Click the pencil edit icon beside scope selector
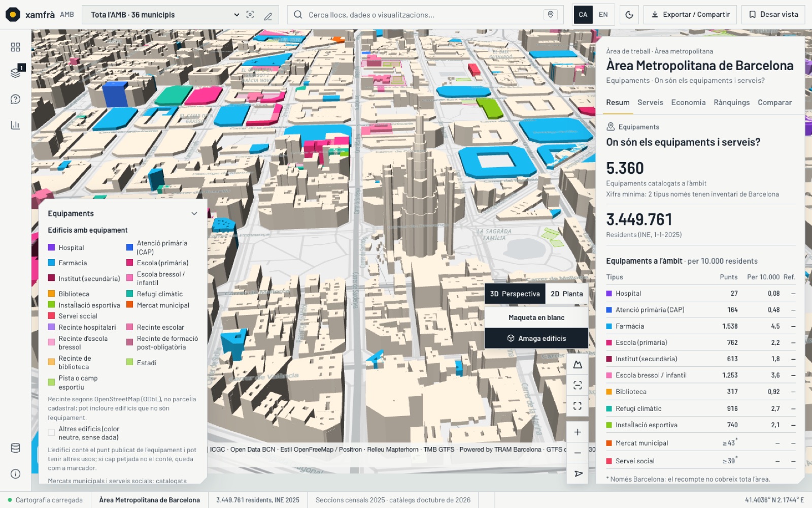The height and width of the screenshot is (508, 812). pos(268,15)
